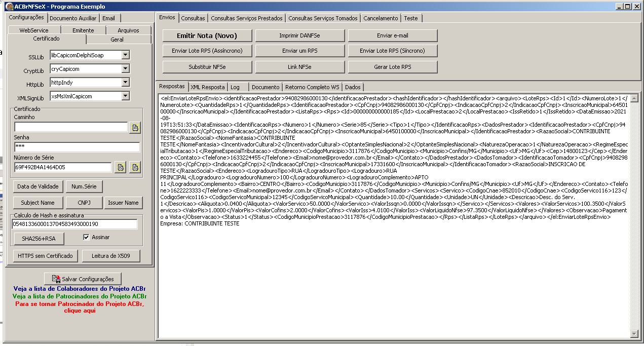This screenshot has height=346, width=644.
Task: Open the SSLLib dropdown
Action: pyautogui.click(x=126, y=55)
